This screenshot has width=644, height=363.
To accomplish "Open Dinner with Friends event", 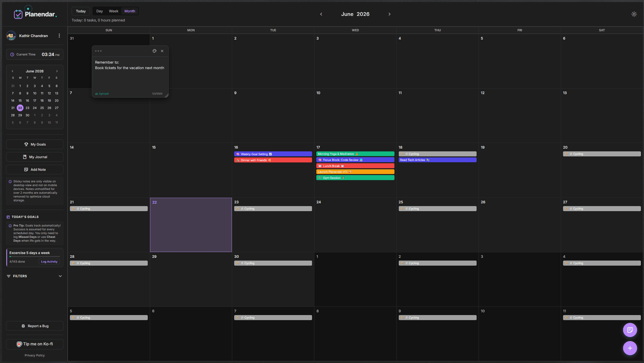I will tap(273, 160).
